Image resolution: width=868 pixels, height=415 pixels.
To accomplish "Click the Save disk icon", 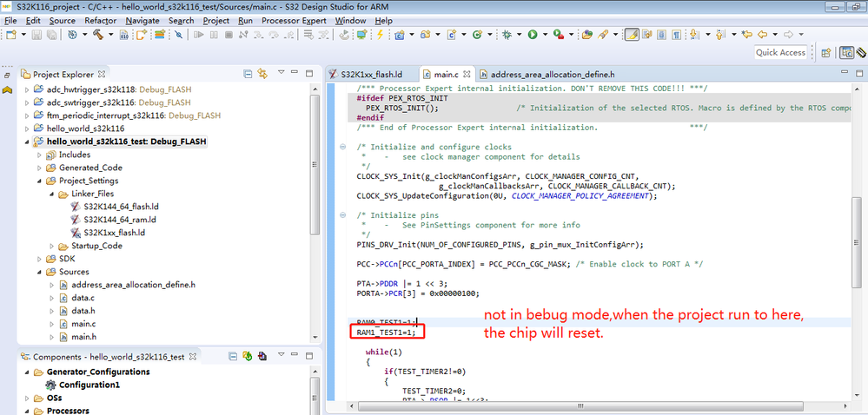I will point(36,35).
